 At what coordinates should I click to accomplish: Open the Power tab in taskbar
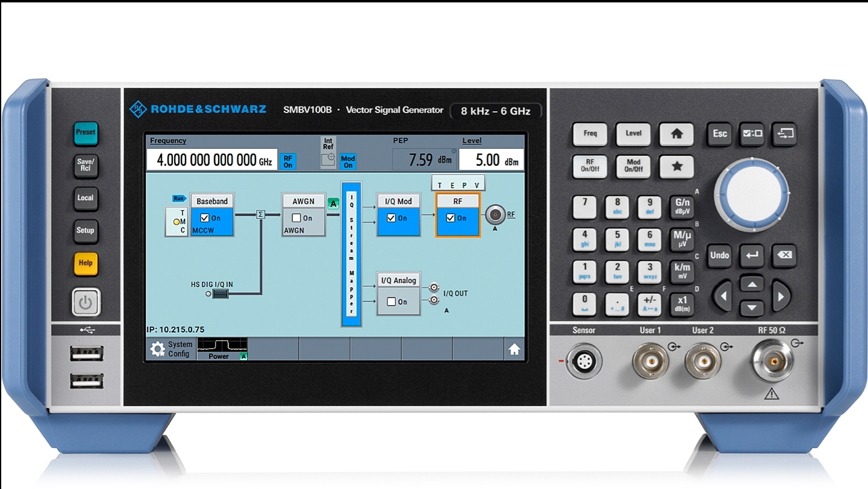click(222, 349)
